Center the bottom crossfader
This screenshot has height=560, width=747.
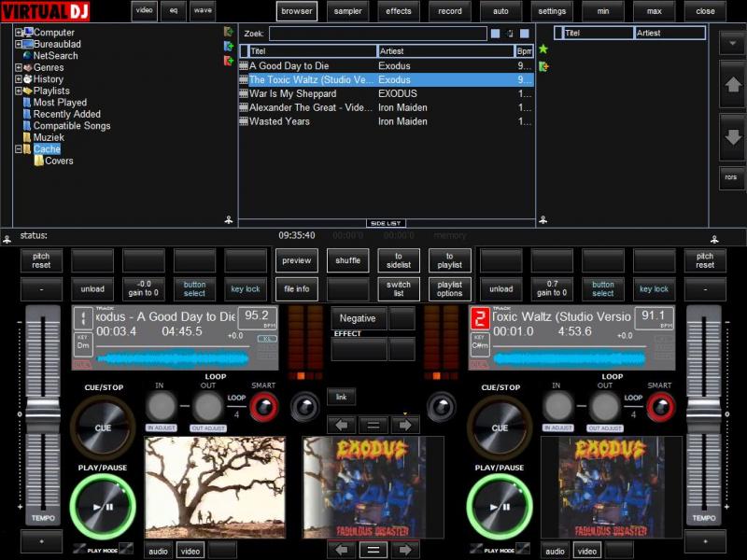pos(373,550)
